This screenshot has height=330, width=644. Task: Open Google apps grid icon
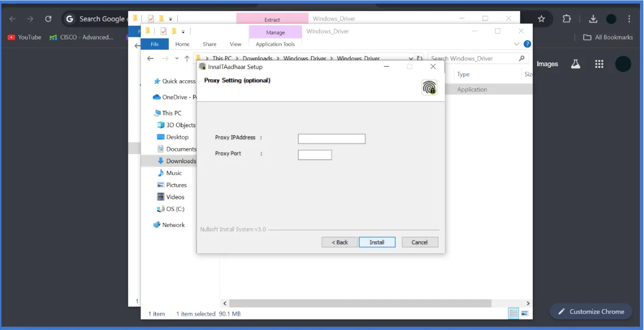point(599,64)
